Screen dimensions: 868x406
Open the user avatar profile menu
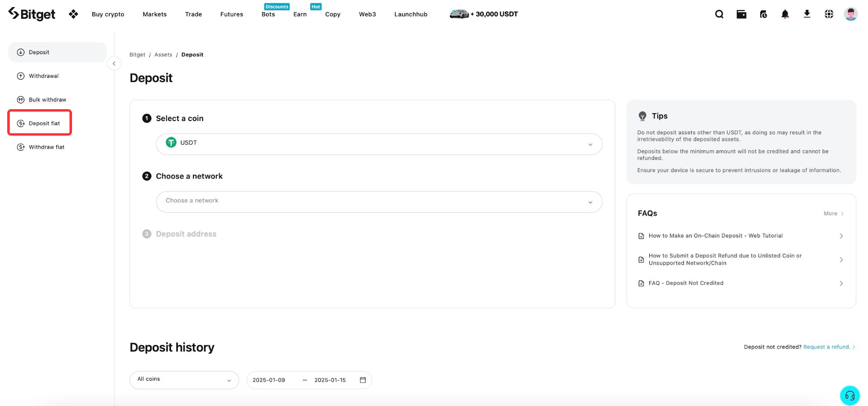click(851, 14)
